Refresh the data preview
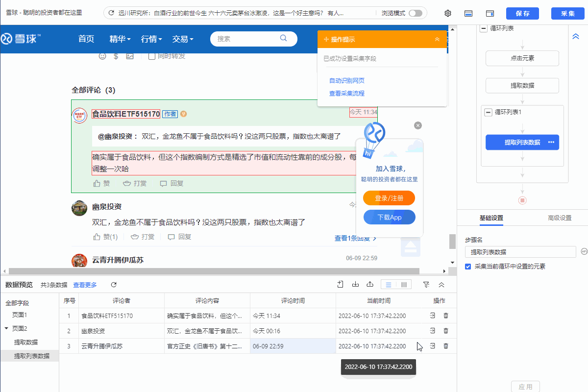This screenshot has height=392, width=588. coord(114,285)
